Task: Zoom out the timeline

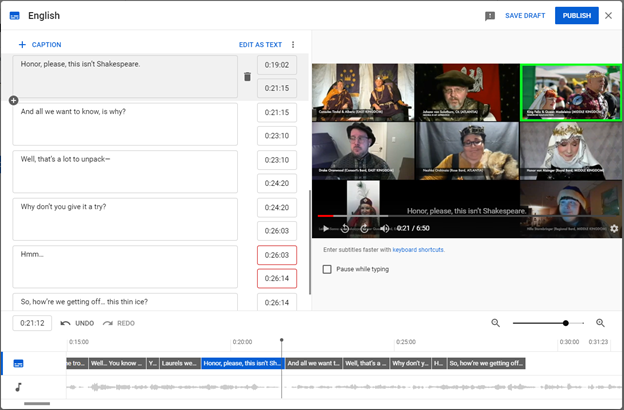Action: point(496,323)
